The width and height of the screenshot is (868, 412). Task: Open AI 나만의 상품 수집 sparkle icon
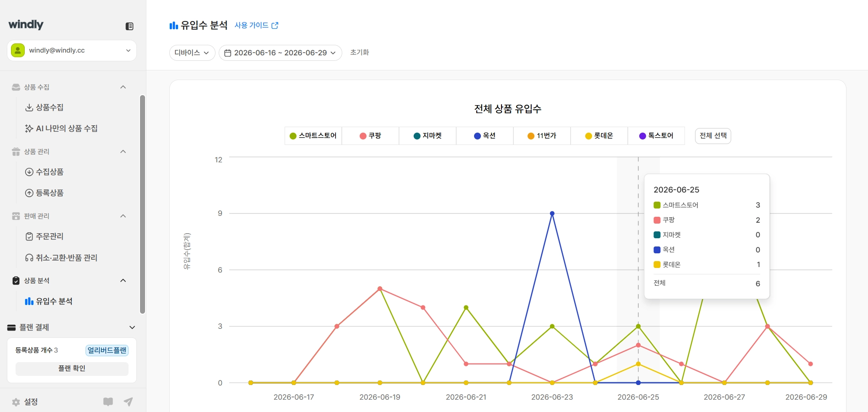(x=29, y=128)
